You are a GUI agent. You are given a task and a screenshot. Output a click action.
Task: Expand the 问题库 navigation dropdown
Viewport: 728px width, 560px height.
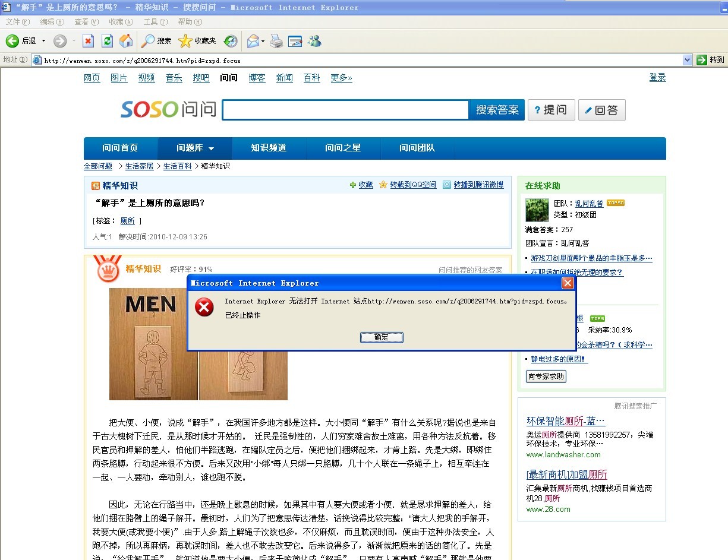click(211, 148)
